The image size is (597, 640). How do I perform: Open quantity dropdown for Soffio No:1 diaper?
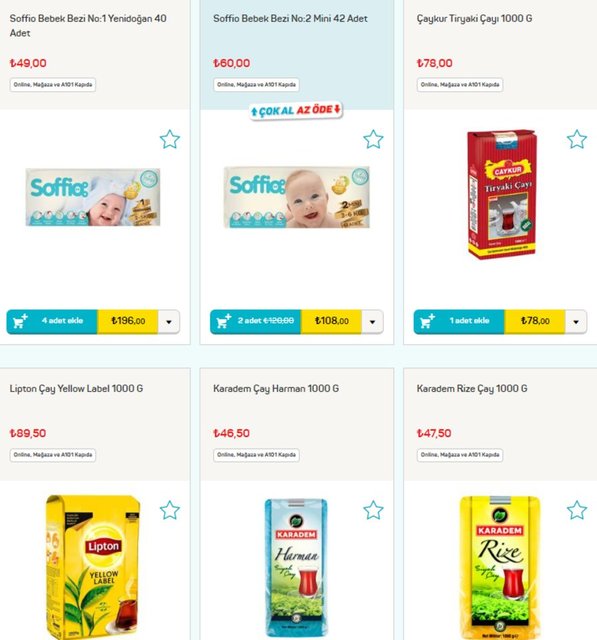(x=169, y=322)
